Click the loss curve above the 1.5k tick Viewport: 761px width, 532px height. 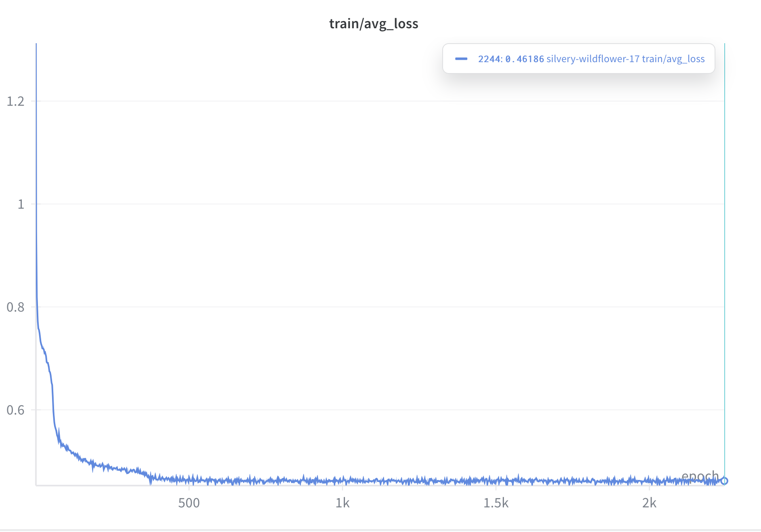496,481
